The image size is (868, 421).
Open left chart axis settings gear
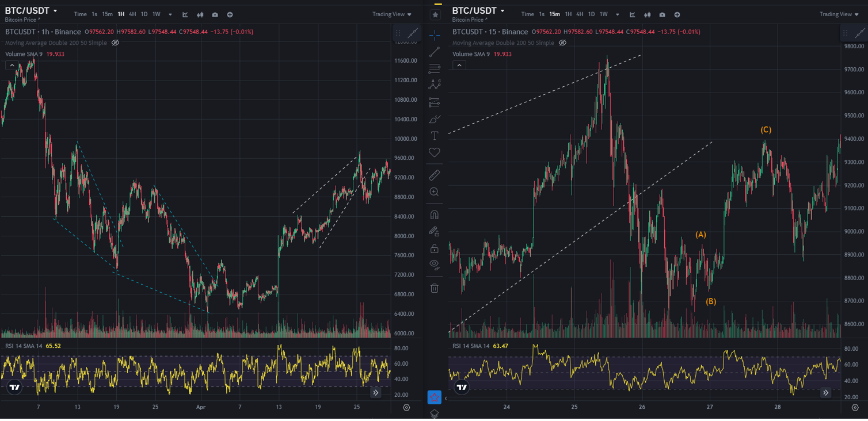tap(407, 407)
